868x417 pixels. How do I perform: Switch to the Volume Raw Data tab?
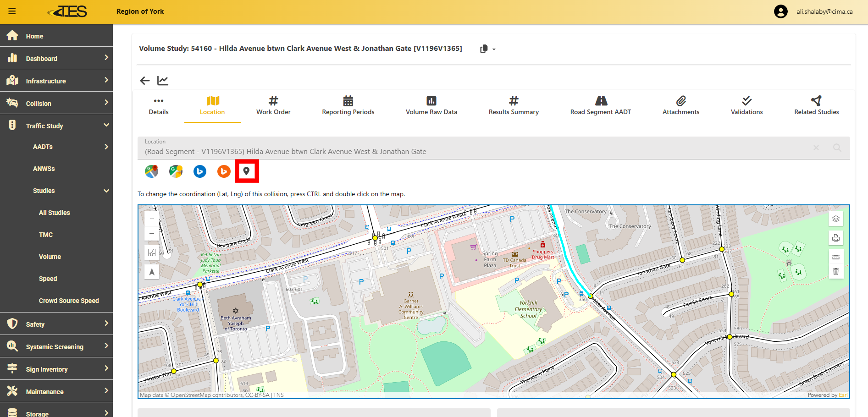coord(431,106)
